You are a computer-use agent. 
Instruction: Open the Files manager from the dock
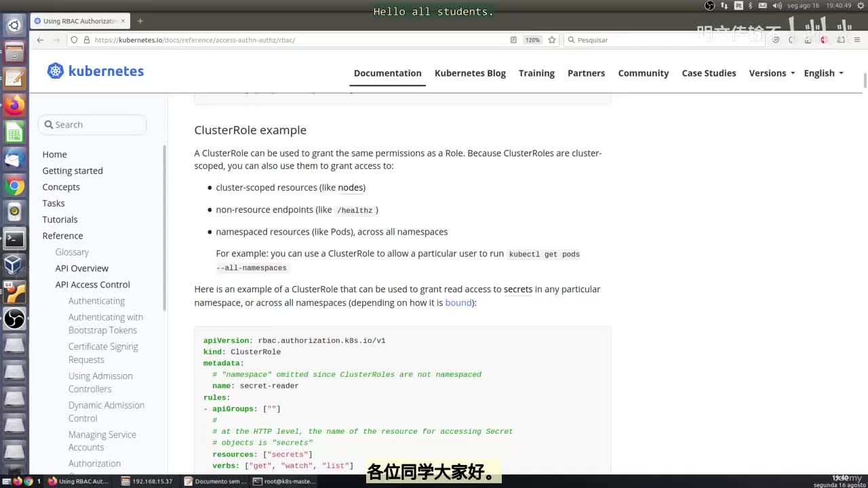14,52
